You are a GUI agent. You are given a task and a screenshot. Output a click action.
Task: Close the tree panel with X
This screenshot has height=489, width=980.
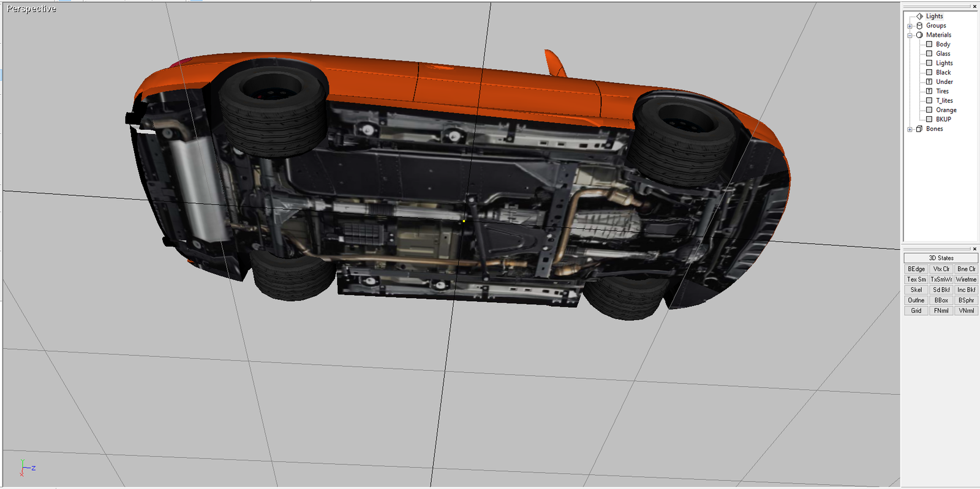(974, 6)
